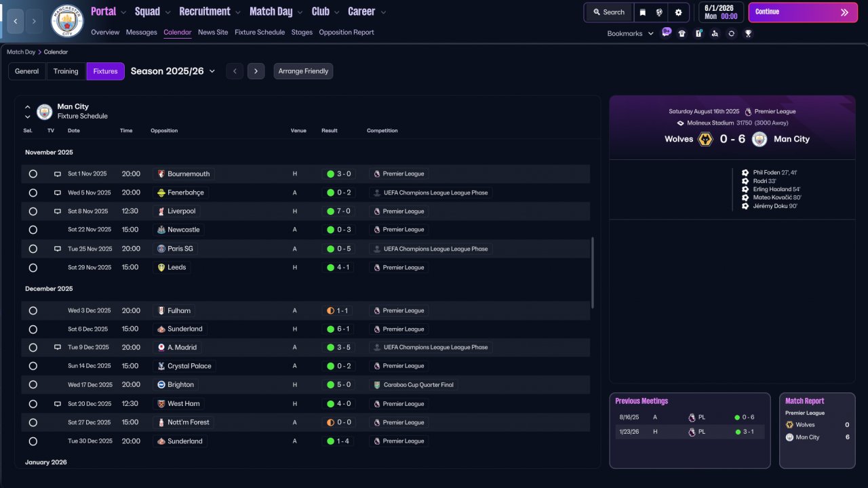Click the Continue button

tap(803, 12)
